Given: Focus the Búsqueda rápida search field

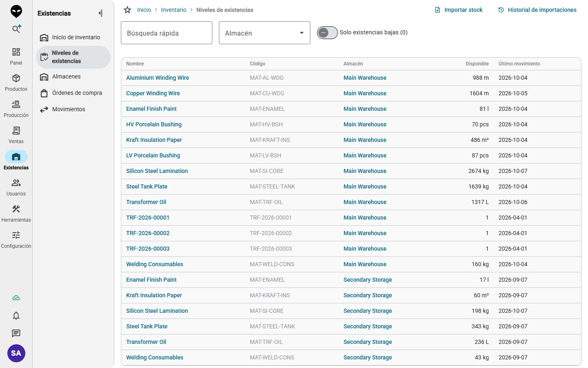Looking at the screenshot, I should (x=167, y=33).
